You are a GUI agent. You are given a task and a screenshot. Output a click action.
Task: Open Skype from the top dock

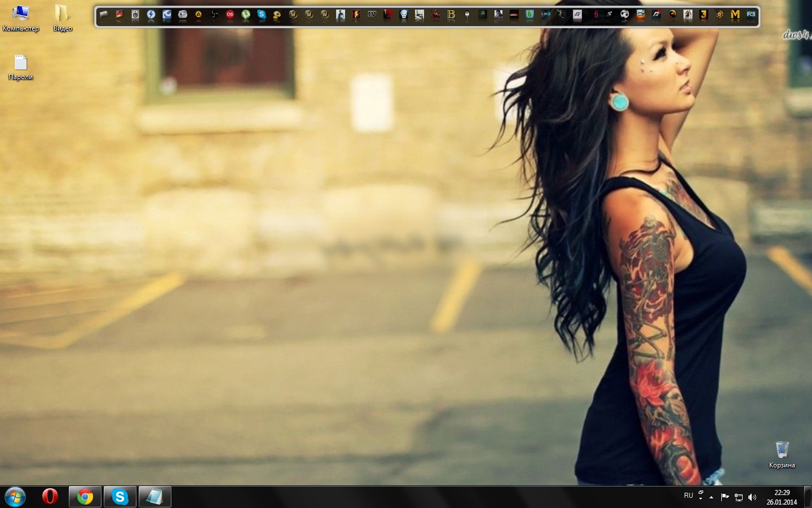(x=262, y=15)
